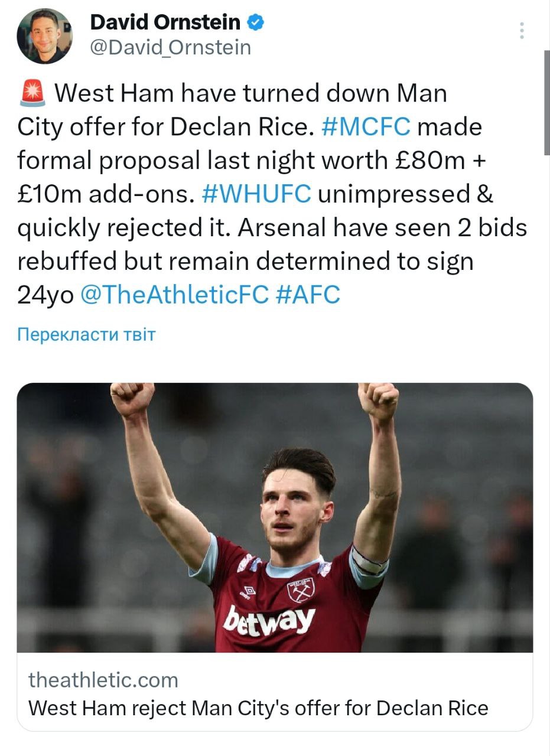Viewport: 550px width, 756px height.
Task: Open the 'West Ham reject Man City's offer' headline
Action: coord(258,708)
